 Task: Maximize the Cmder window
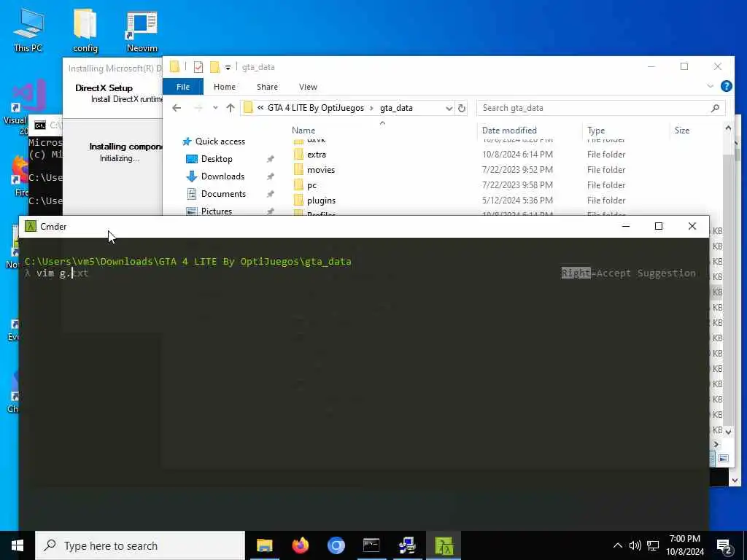tap(659, 226)
